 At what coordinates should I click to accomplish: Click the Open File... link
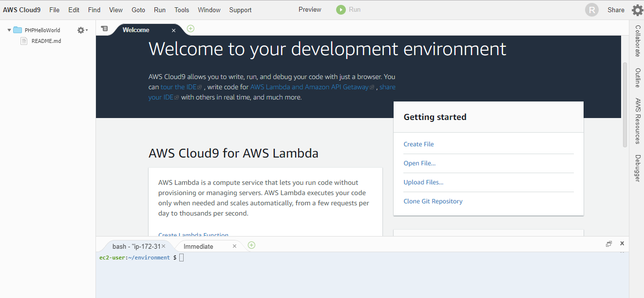(x=419, y=163)
